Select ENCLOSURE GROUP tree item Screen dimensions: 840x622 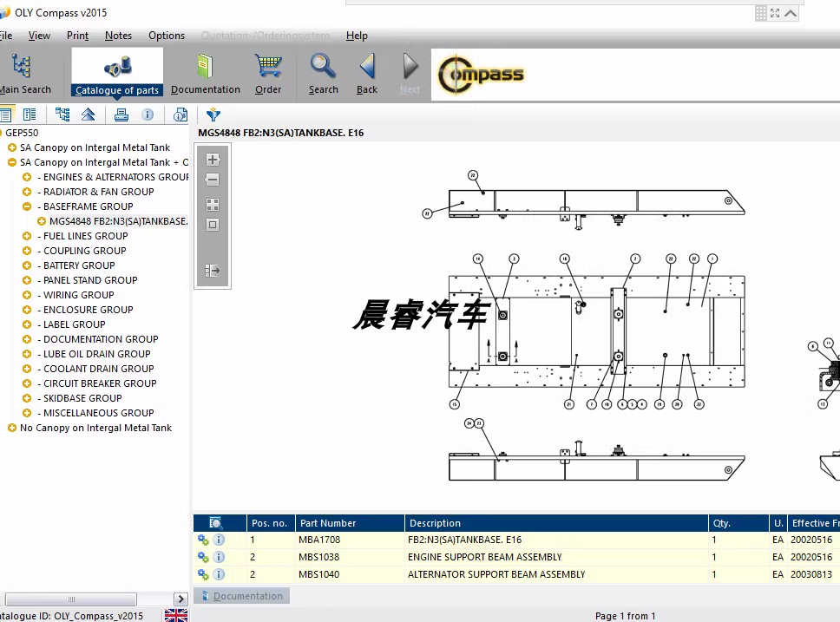[88, 310]
